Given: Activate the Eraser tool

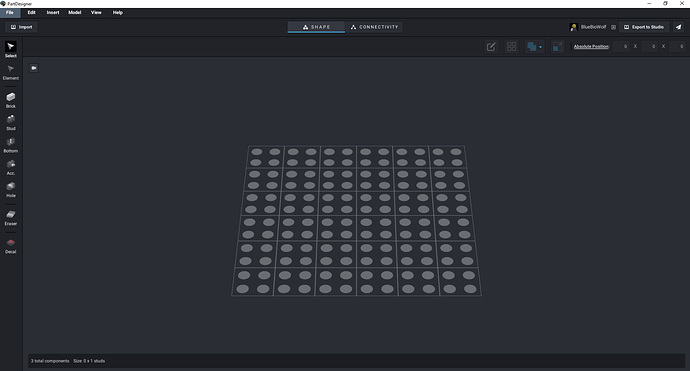Looking at the screenshot, I should 11,217.
